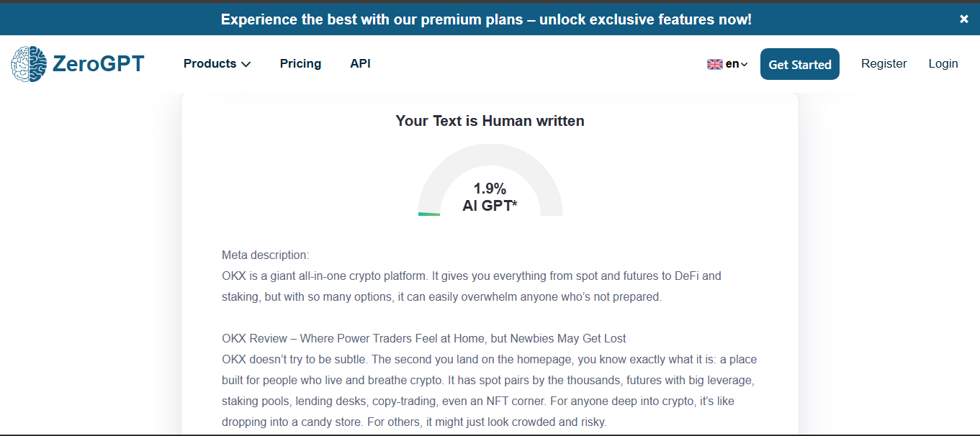The image size is (980, 436).
Task: Open the 'en' language selector
Action: (732, 65)
